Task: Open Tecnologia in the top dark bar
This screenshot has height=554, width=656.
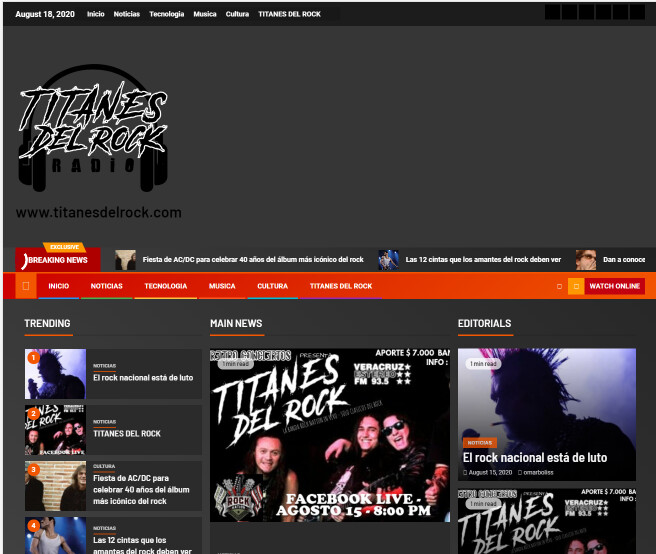Action: (x=167, y=14)
